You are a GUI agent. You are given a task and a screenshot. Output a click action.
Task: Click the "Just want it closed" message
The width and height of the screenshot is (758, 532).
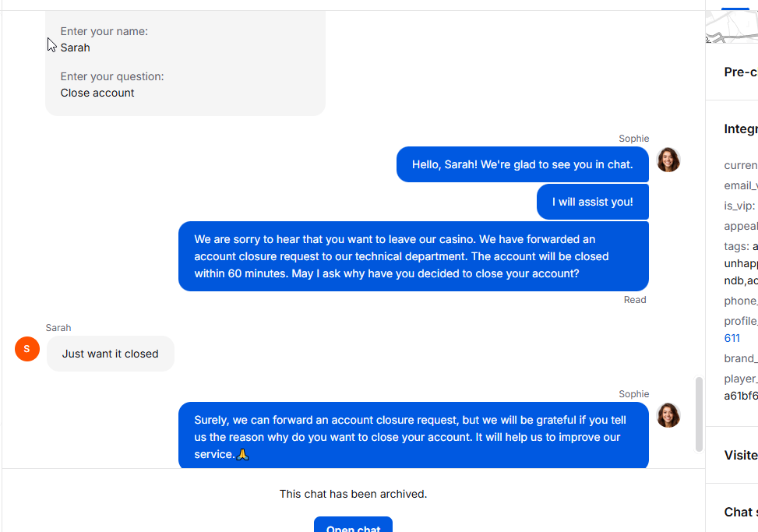tap(110, 354)
